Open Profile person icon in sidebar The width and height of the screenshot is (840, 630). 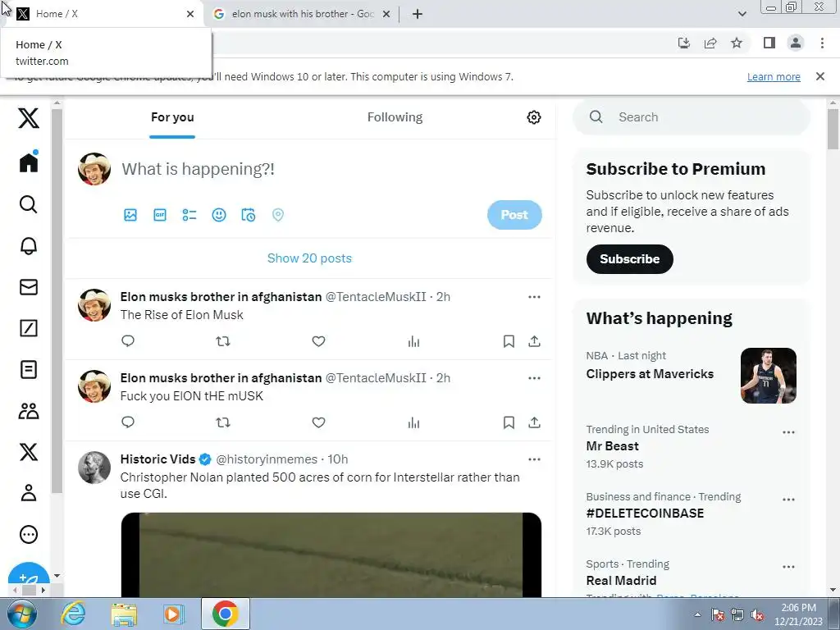click(x=29, y=493)
